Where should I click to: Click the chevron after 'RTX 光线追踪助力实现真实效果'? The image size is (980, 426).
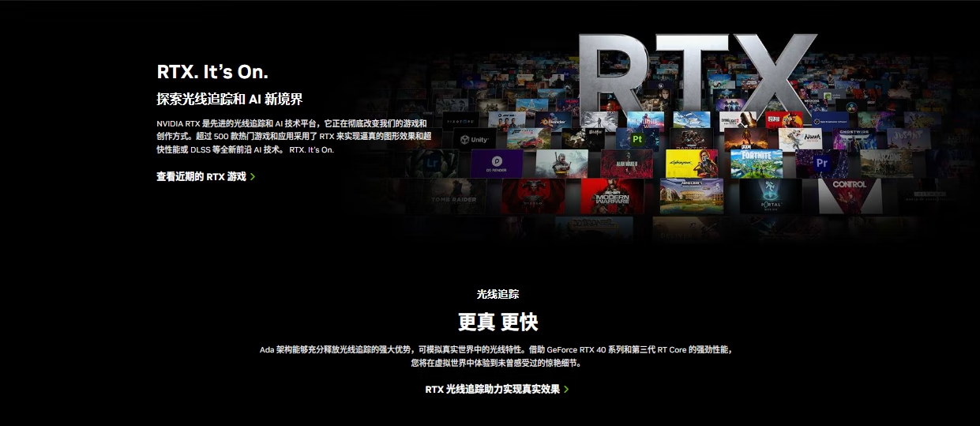pyautogui.click(x=566, y=389)
